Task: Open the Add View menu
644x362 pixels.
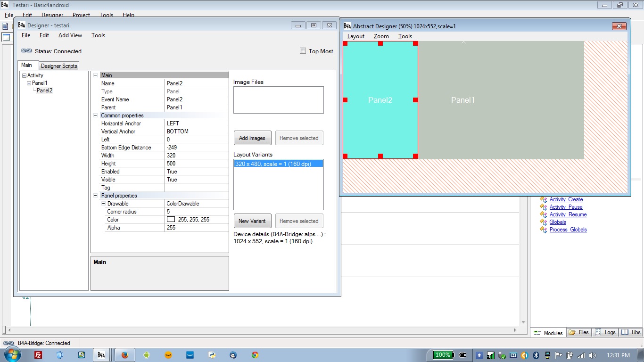Action: point(70,35)
